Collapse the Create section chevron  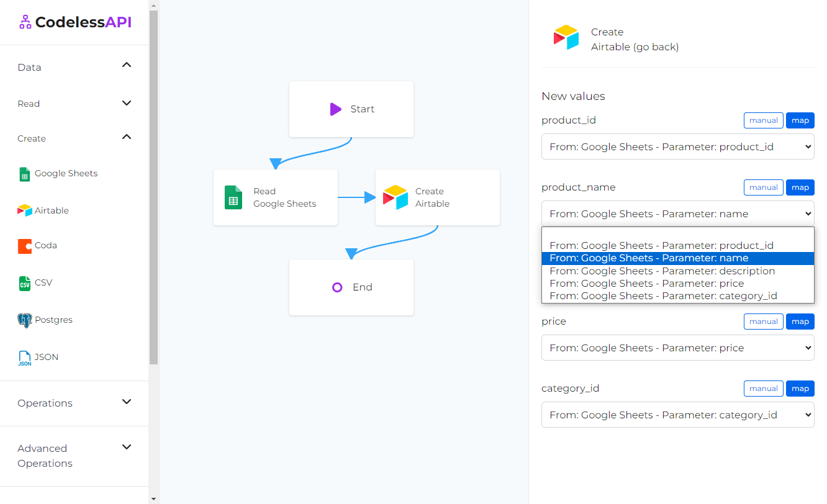tap(127, 137)
